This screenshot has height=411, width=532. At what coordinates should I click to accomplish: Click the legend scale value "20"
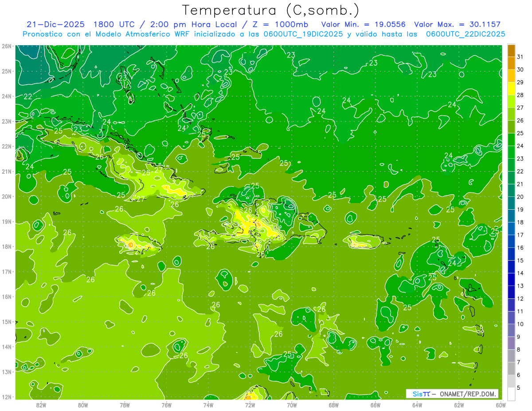pos(520,197)
